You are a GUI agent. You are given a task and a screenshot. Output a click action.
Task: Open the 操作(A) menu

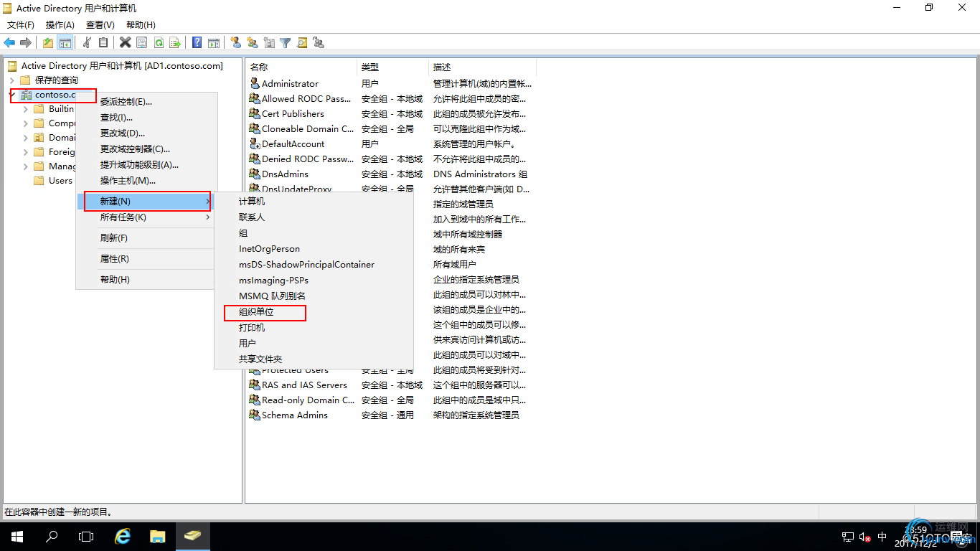[60, 25]
